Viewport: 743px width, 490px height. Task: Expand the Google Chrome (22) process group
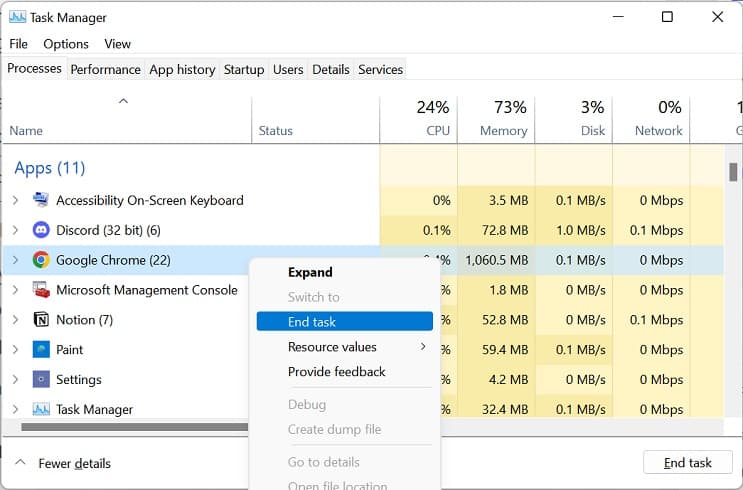[x=15, y=260]
